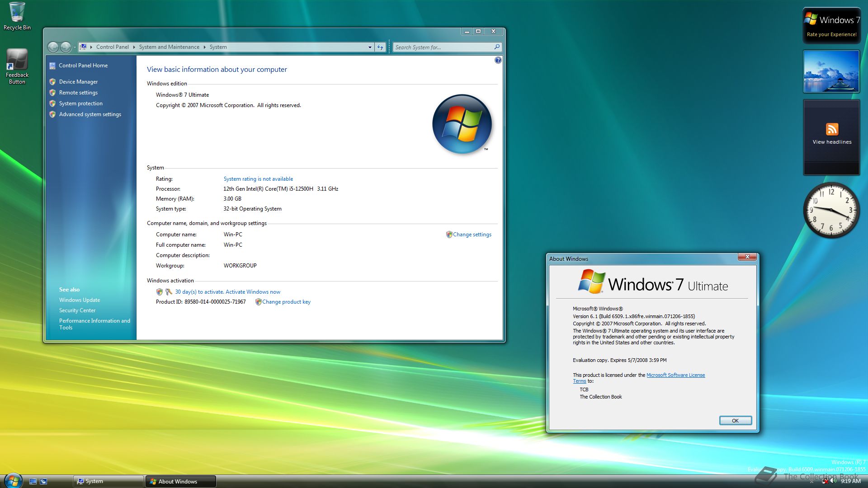Click View headlines in feed gadget

click(x=832, y=142)
